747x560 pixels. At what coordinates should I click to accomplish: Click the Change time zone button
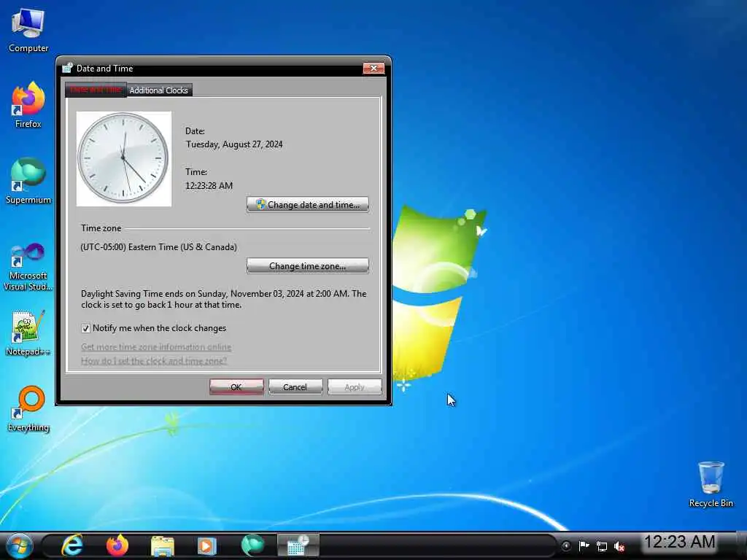point(308,265)
